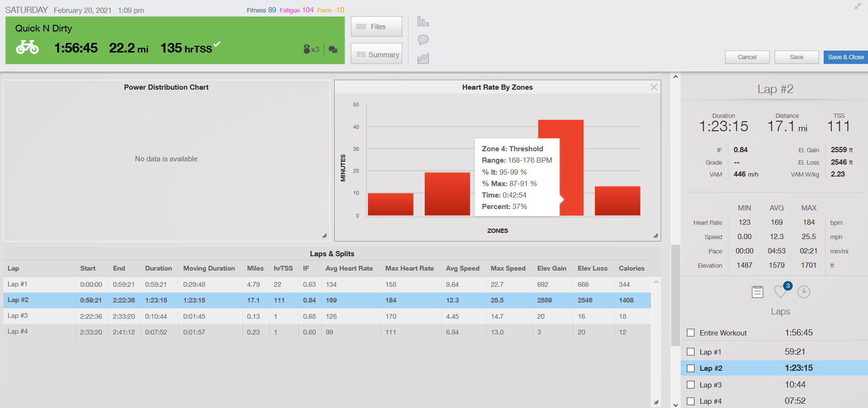Click Fitness 89 value in header
This screenshot has width=868, height=408.
coord(261,10)
